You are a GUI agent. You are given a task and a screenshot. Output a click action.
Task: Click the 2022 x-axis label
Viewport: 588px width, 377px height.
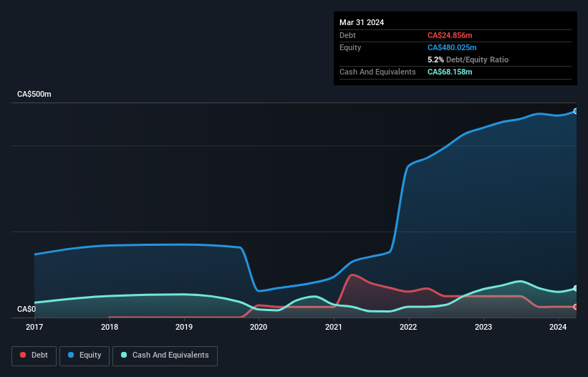[x=408, y=327]
